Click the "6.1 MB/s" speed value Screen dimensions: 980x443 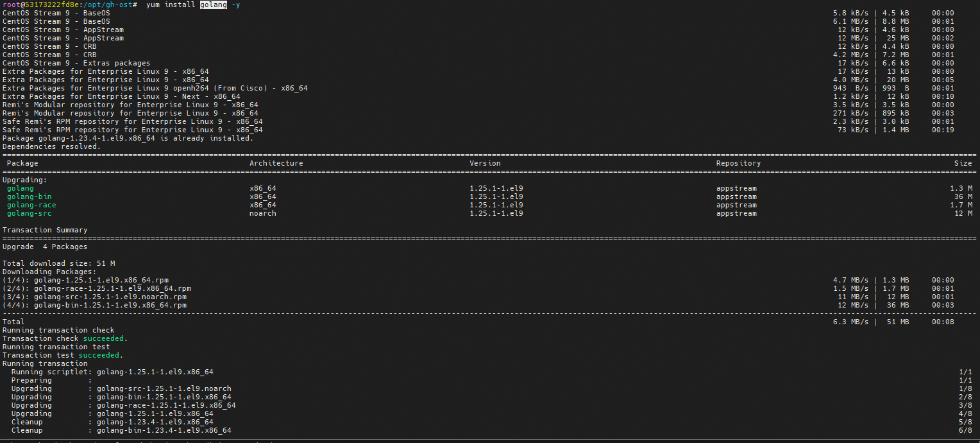click(x=850, y=21)
